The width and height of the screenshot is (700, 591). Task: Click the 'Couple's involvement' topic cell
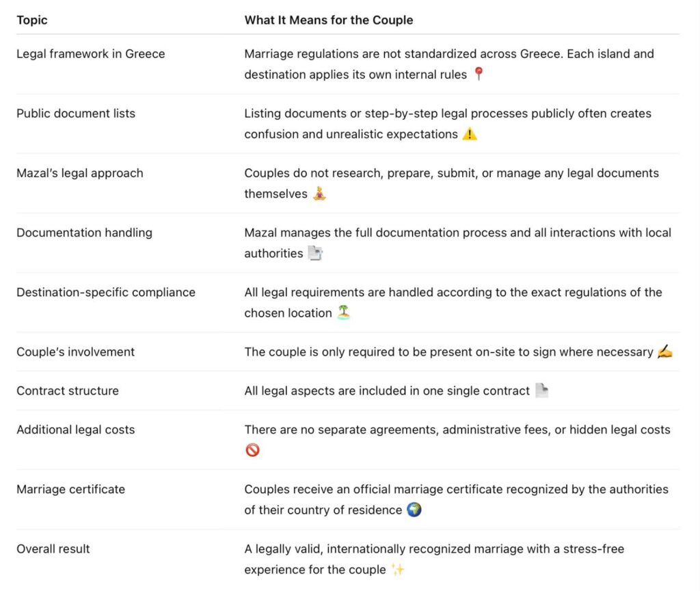tap(75, 352)
